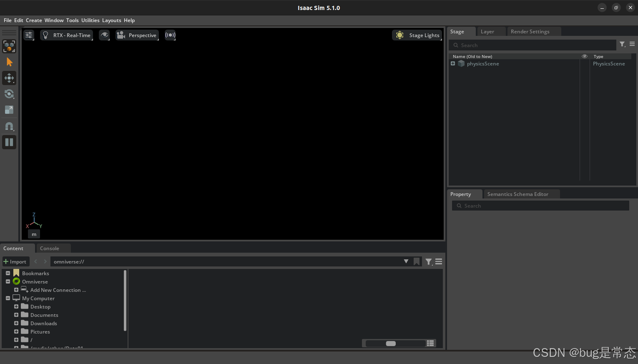The width and height of the screenshot is (638, 364).
Task: Click the toolbar drag handle grip
Action: tap(9, 32)
